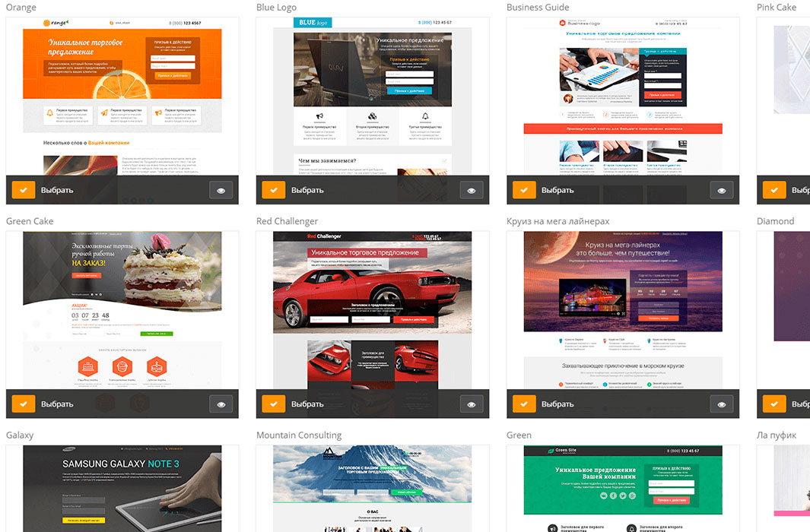Choose Green Cake template via Выбрать label
This screenshot has width=810, height=532.
tap(57, 404)
